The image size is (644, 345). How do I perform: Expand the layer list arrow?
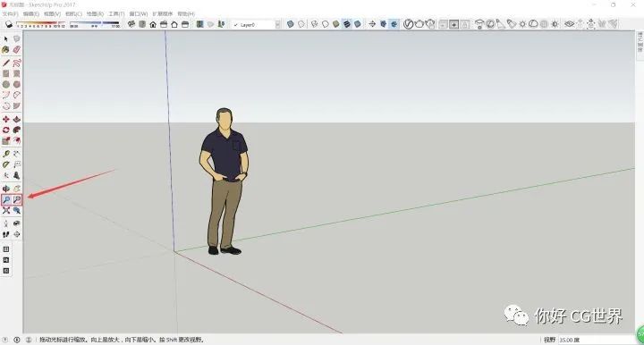[x=277, y=25]
